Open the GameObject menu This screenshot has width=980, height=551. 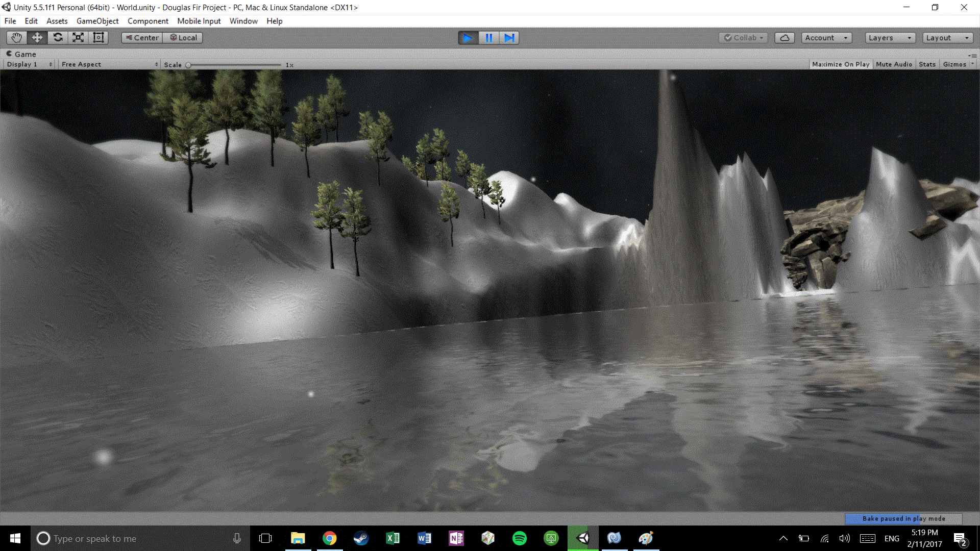pos(97,21)
